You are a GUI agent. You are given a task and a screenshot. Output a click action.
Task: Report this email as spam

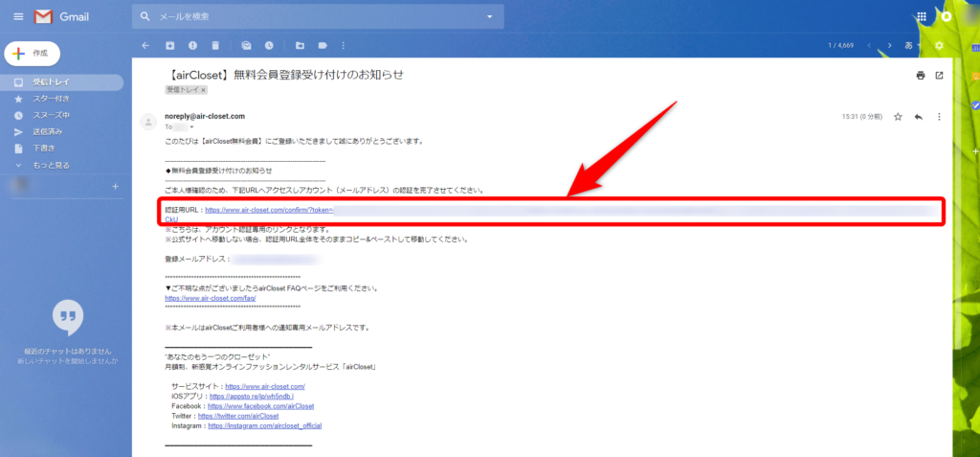coord(193,46)
